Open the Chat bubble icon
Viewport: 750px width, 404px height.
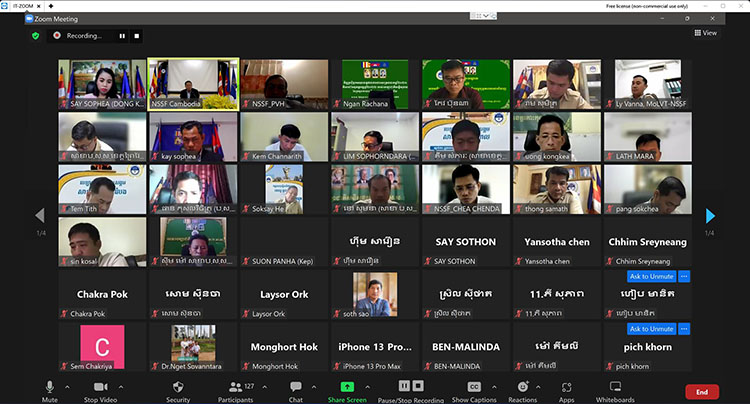tap(296, 386)
